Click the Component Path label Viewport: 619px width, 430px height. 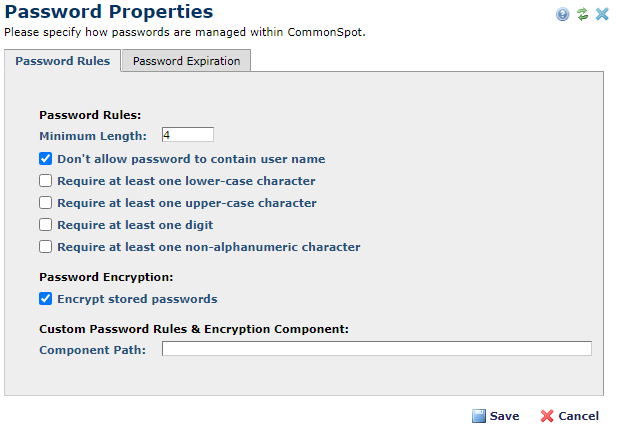pyautogui.click(x=93, y=350)
